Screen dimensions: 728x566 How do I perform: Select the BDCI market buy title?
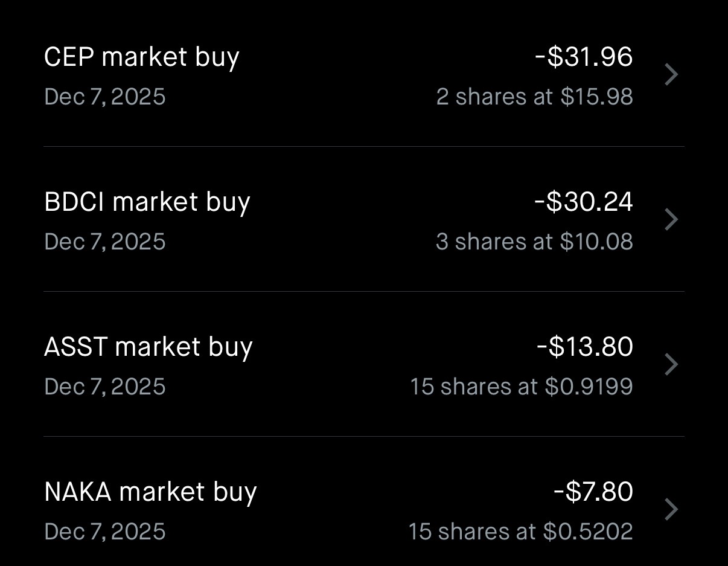(147, 202)
